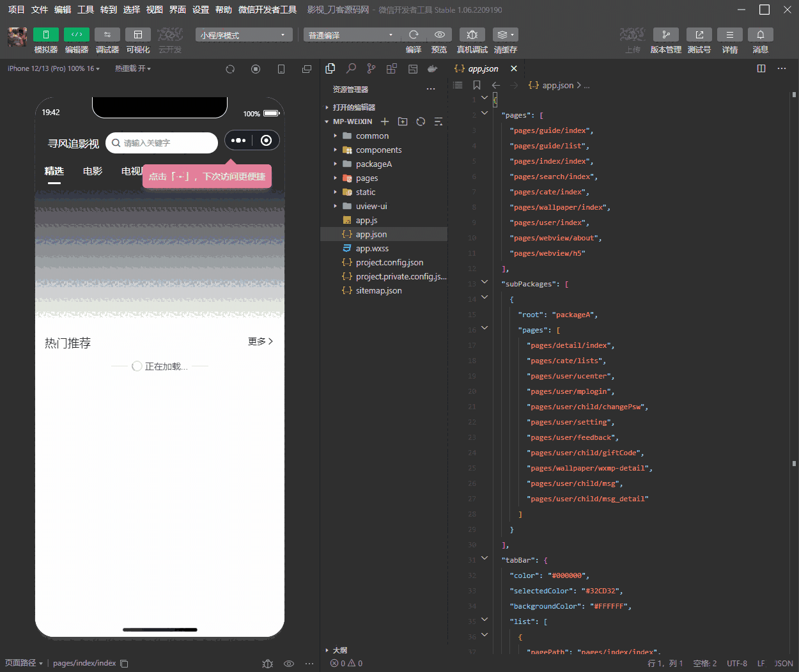The image size is (799, 672).
Task: Expand the packageA folder
Action: coord(373,164)
